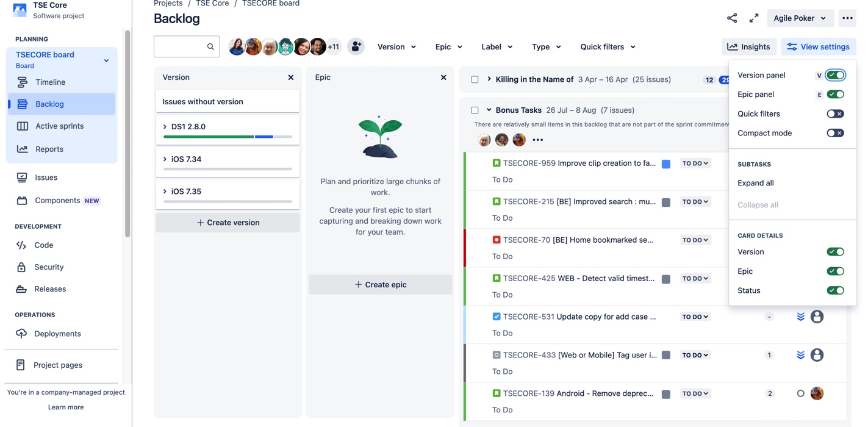The height and width of the screenshot is (427, 868).
Task: Enable the Compact mode toggle
Action: click(x=835, y=133)
